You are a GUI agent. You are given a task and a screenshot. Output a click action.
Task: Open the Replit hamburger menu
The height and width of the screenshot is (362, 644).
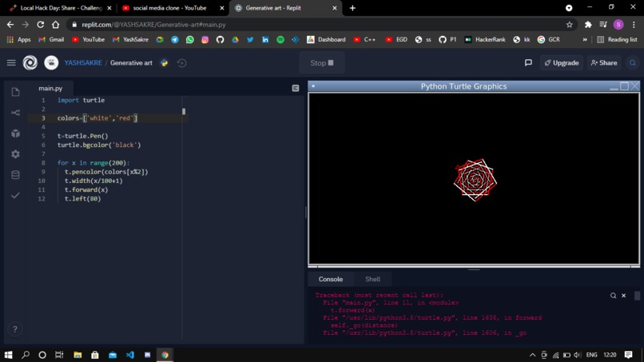tap(11, 63)
